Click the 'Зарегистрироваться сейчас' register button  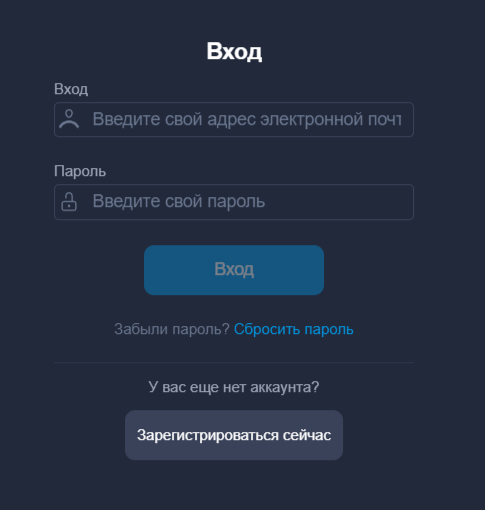(x=234, y=435)
